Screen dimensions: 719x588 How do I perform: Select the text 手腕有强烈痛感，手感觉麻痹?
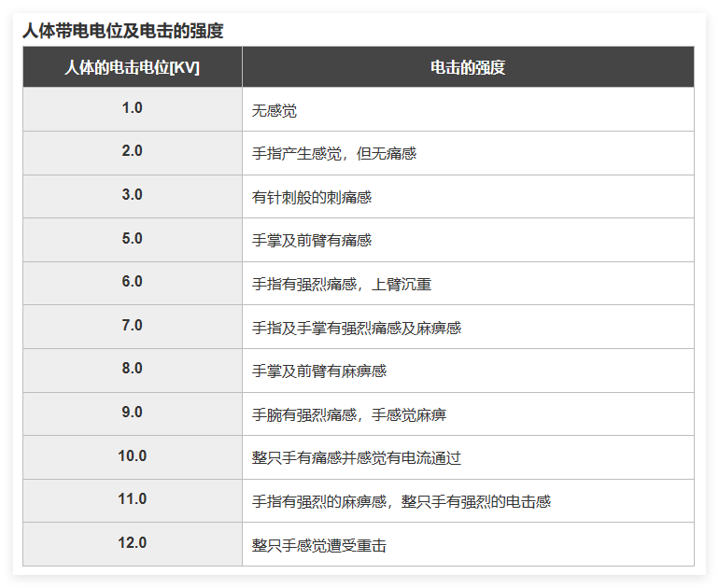[x=349, y=415]
